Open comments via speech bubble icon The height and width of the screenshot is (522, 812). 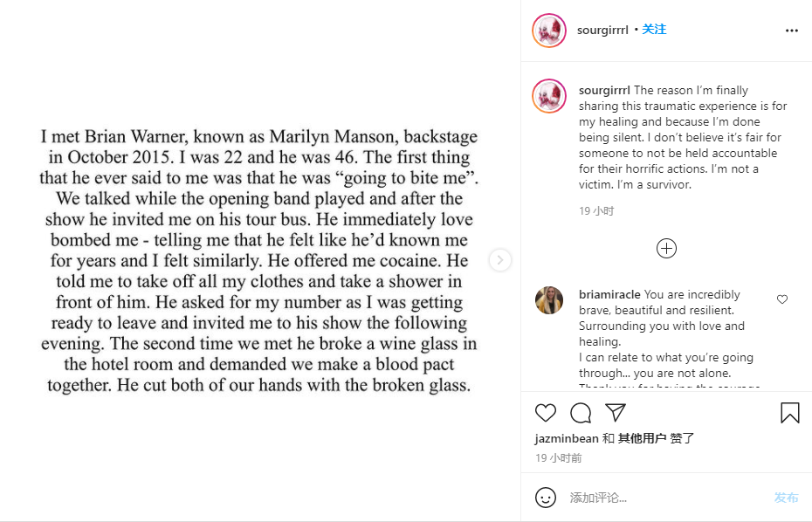point(581,413)
